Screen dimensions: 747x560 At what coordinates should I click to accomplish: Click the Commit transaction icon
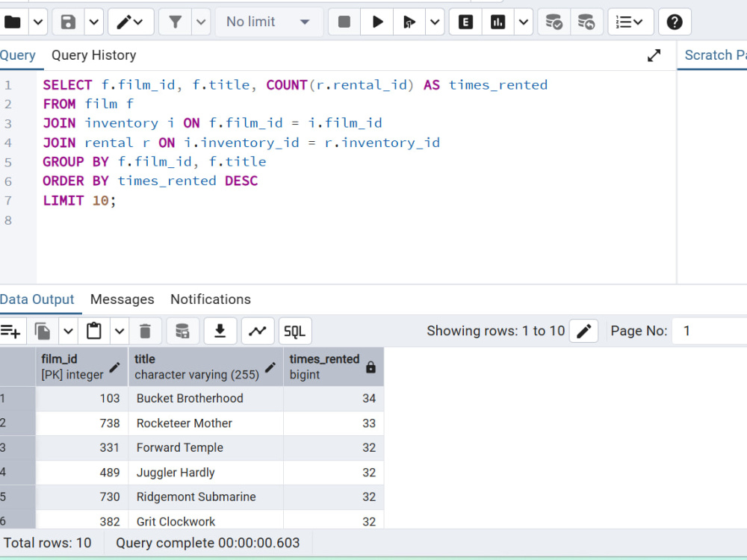554,22
